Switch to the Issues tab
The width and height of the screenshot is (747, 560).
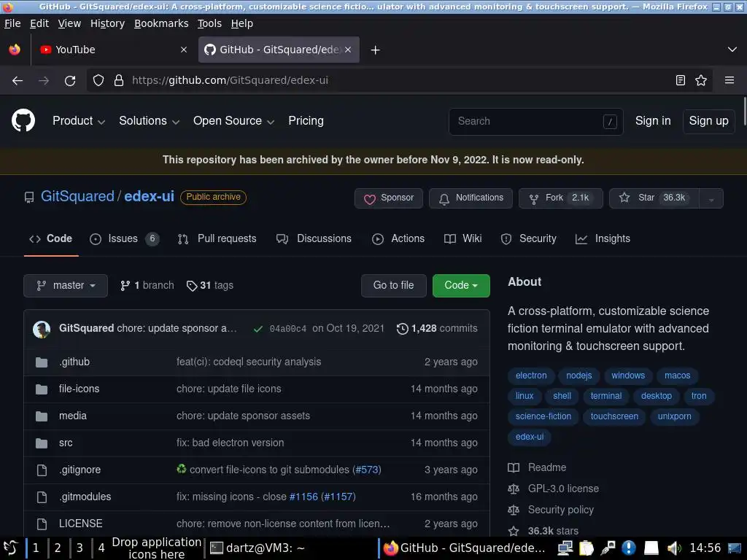pyautogui.click(x=124, y=239)
